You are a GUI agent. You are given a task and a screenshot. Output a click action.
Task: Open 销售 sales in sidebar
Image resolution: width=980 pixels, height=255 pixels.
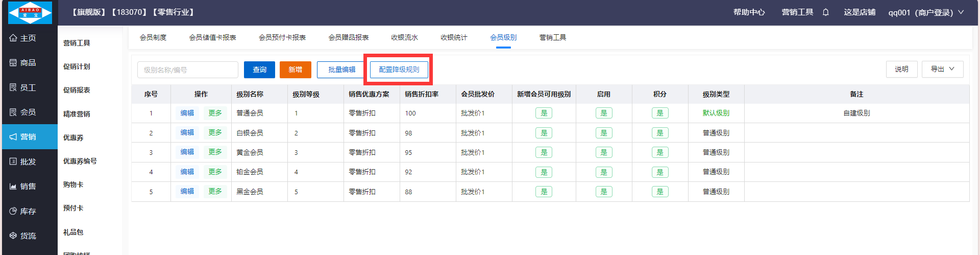coord(23,186)
